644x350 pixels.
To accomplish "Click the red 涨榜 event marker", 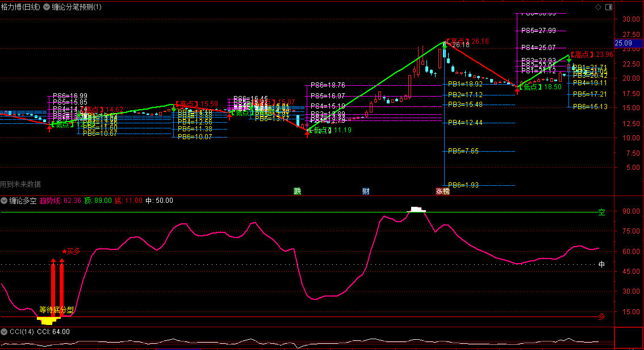I will 442,191.
